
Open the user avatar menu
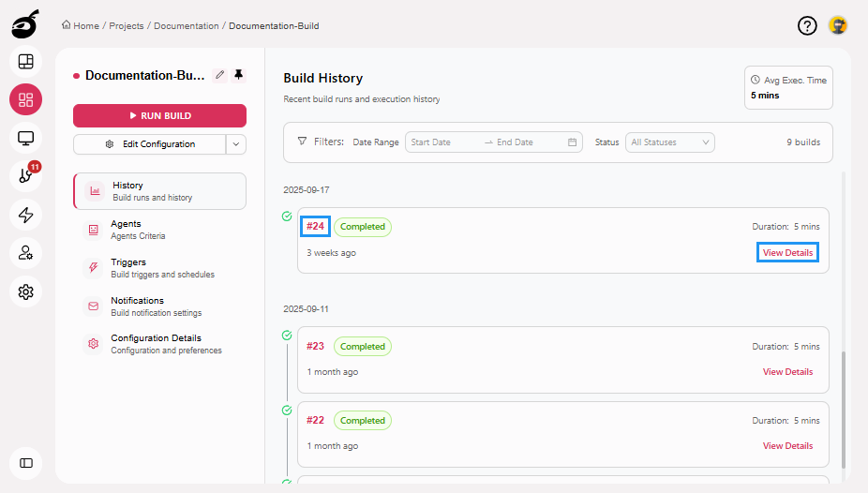pyautogui.click(x=838, y=25)
